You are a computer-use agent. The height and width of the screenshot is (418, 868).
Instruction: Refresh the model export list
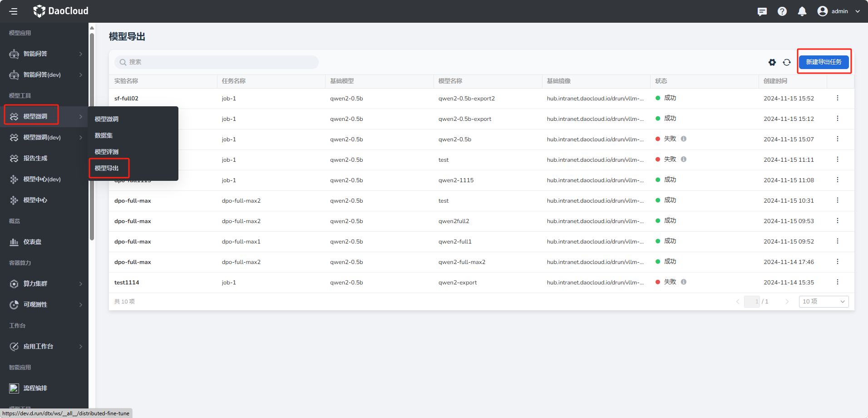pos(787,62)
